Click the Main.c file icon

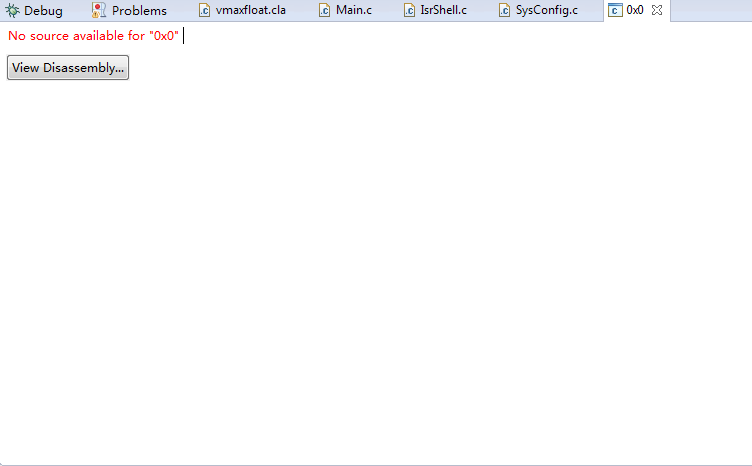[324, 10]
